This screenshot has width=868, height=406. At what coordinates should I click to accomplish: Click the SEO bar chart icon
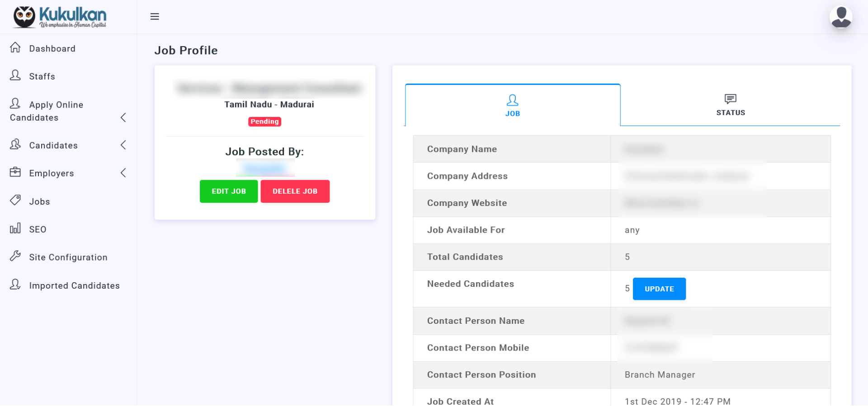point(15,229)
